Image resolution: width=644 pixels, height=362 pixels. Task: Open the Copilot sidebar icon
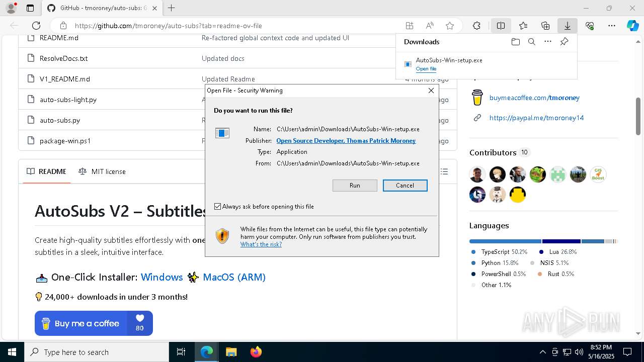coord(633,26)
